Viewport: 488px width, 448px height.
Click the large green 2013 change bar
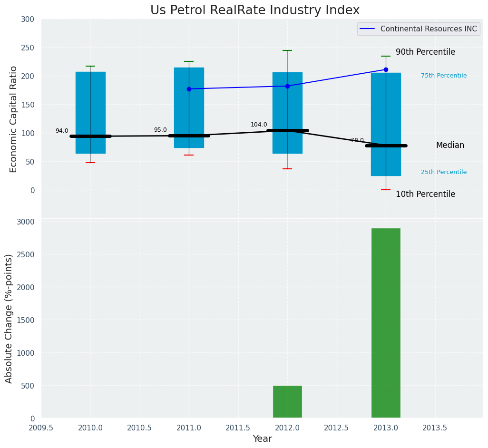click(x=386, y=323)
